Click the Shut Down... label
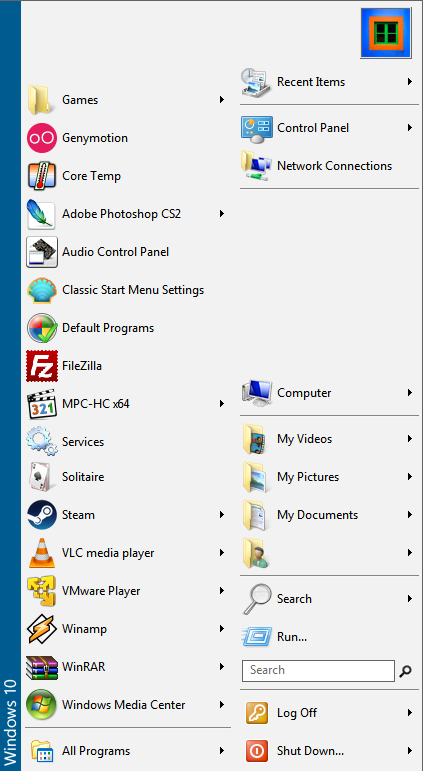423x771 pixels. click(x=310, y=751)
